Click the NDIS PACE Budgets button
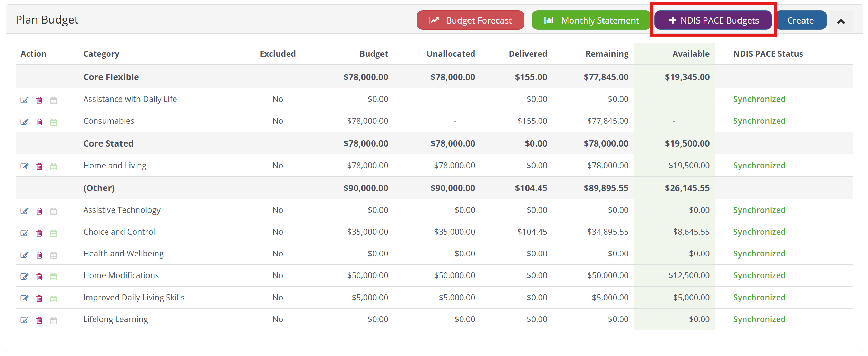 click(713, 20)
